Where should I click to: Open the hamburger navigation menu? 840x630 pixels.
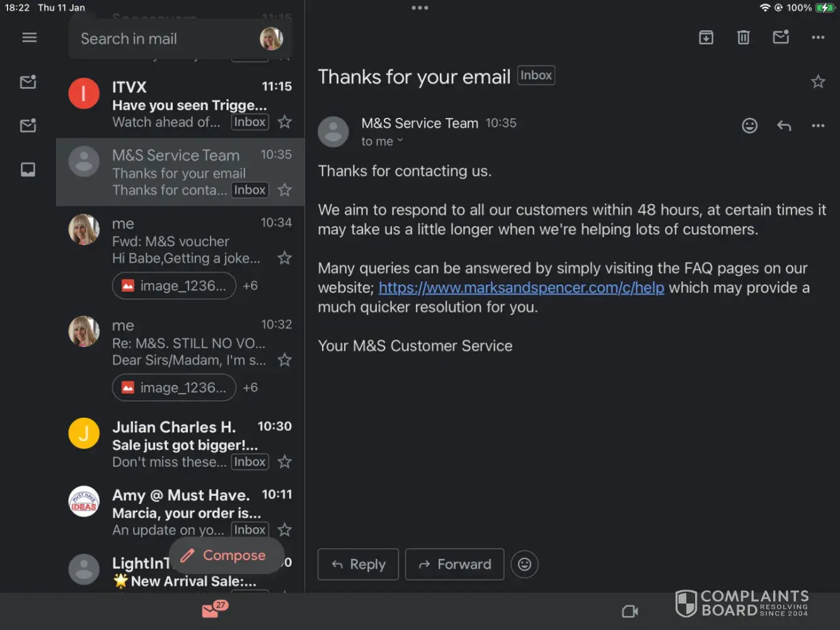coord(29,38)
